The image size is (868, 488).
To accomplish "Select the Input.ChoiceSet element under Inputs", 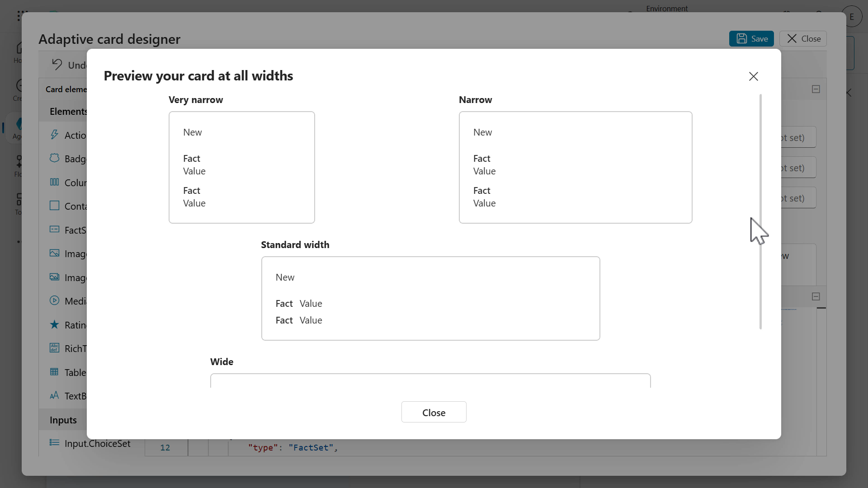I will point(97,444).
